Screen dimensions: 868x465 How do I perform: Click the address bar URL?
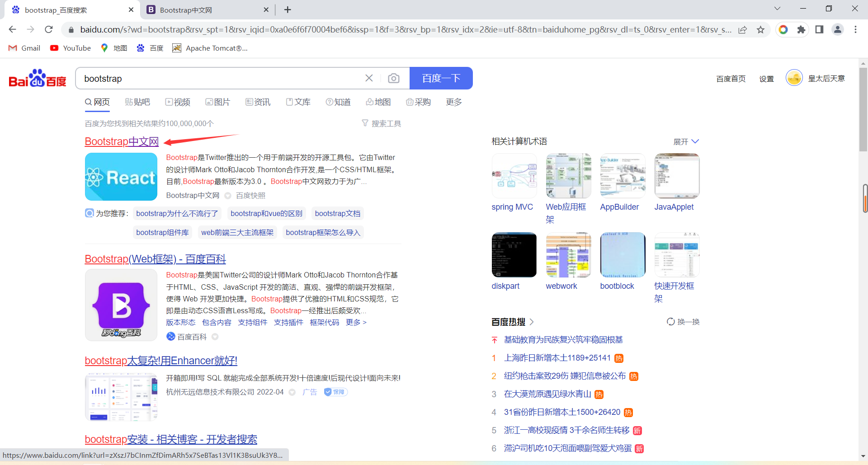(406, 29)
